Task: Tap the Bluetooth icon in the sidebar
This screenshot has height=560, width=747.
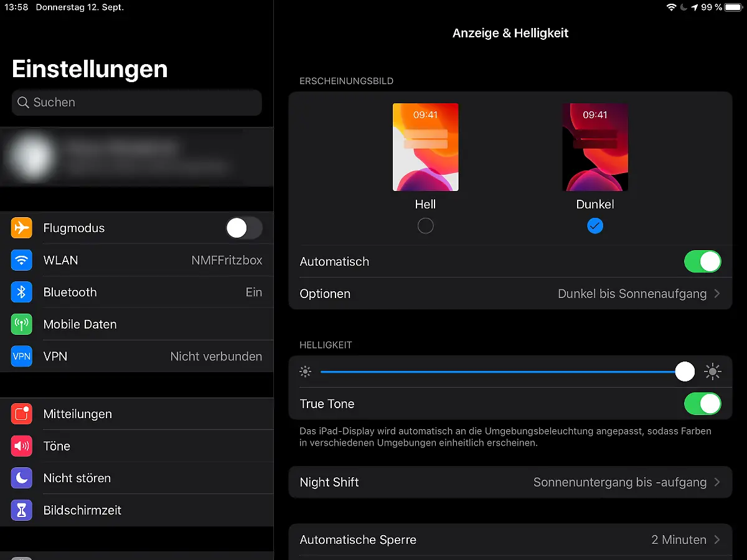Action: [x=22, y=292]
